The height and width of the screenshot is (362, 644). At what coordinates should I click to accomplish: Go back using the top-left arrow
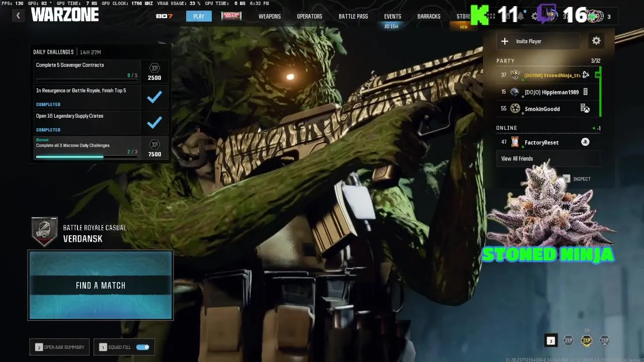pyautogui.click(x=18, y=16)
